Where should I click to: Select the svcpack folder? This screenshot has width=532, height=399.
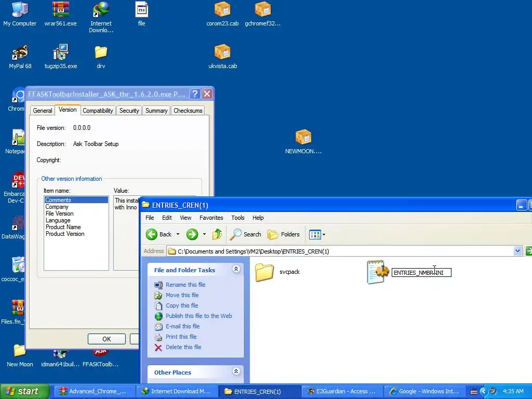point(277,272)
